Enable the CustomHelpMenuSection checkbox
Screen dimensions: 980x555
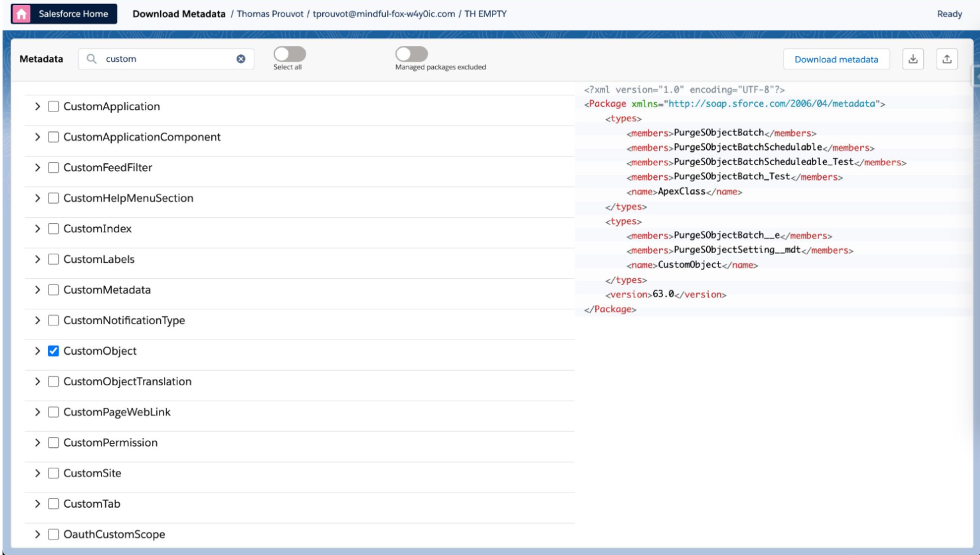54,198
